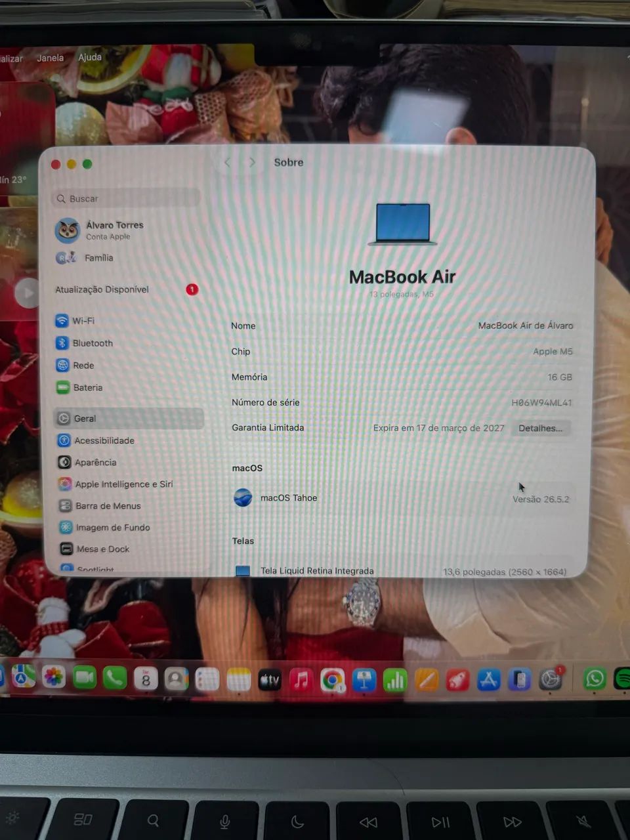Click the Detalhes... warranty button
Screen dimensions: 630x840
point(541,428)
